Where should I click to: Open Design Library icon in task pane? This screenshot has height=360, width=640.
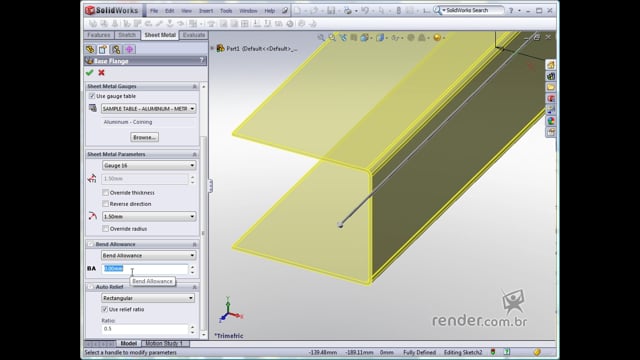click(x=551, y=76)
